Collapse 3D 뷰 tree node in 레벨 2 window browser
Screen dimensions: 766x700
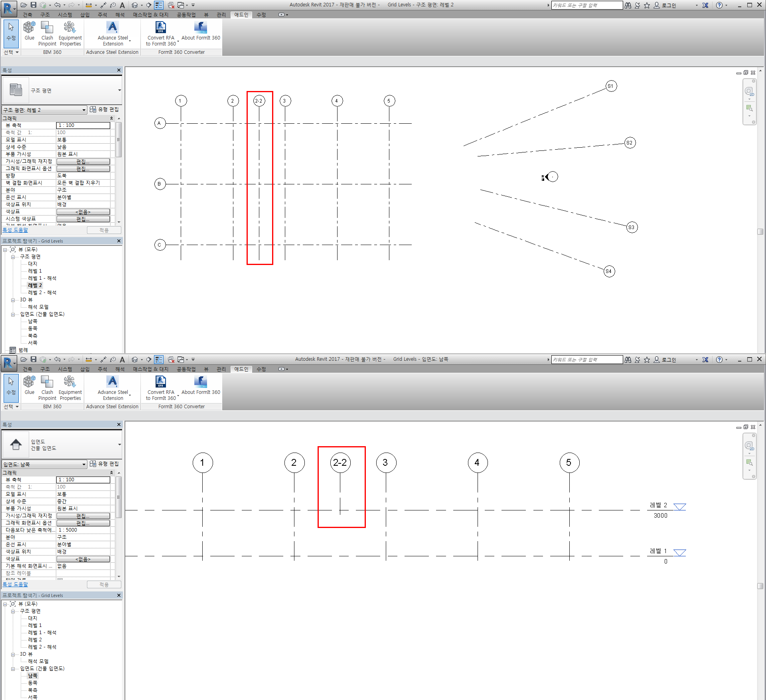pos(13,300)
